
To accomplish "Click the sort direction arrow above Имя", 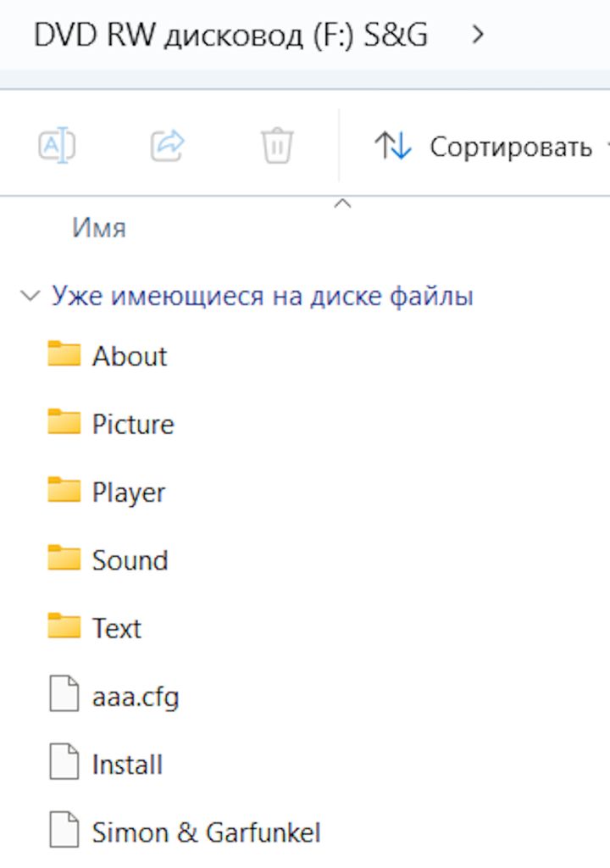I will click(342, 203).
